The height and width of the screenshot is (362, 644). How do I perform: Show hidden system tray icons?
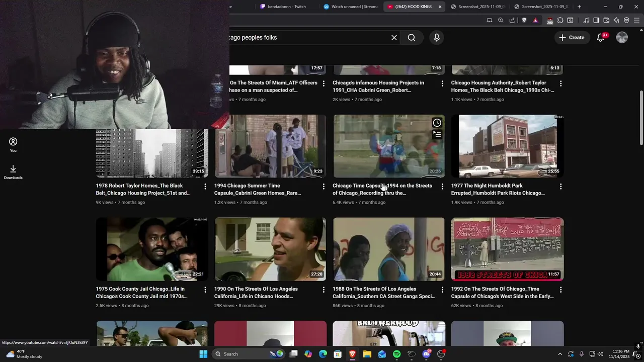click(560, 354)
